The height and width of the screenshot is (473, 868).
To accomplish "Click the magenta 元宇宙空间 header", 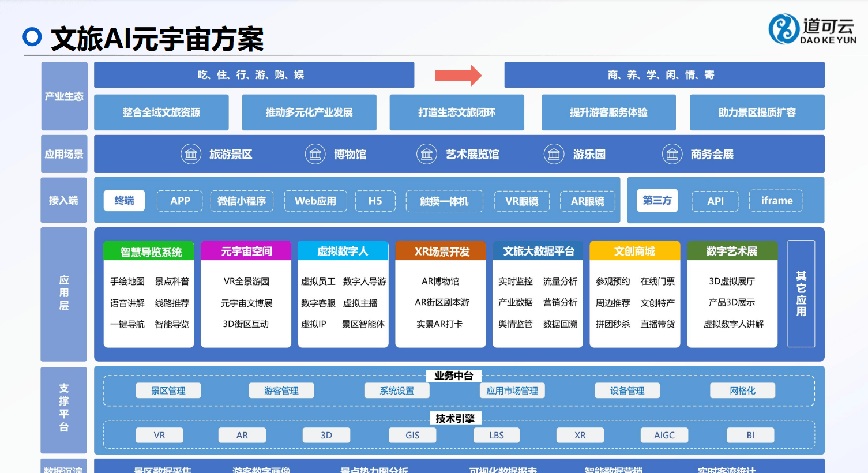I will (x=246, y=251).
